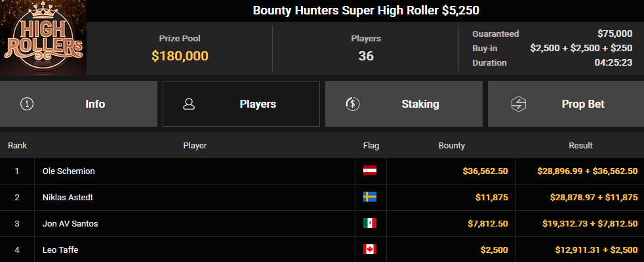Select the Players tab
The height and width of the screenshot is (262, 644).
(241, 104)
